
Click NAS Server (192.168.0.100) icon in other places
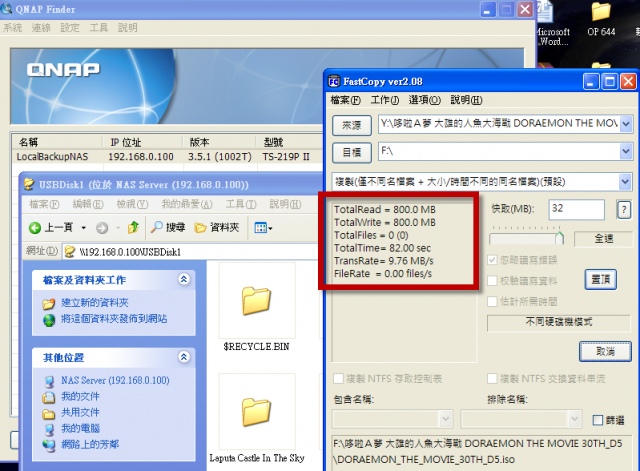coord(49,381)
